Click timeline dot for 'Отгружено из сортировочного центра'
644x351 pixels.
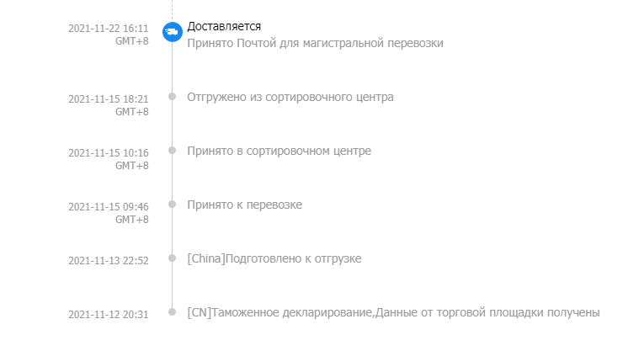pos(172,96)
